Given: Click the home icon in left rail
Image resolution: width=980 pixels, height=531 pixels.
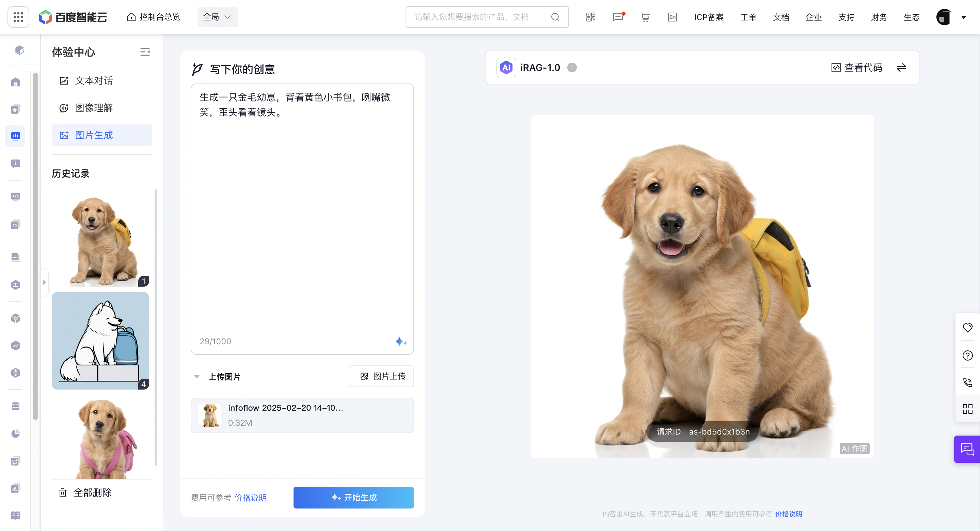Looking at the screenshot, I should [x=16, y=82].
